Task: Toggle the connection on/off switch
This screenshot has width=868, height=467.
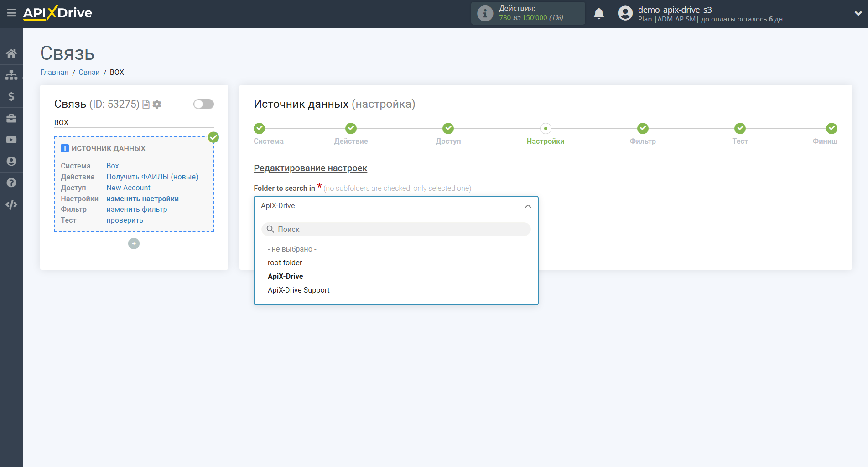Action: [203, 104]
